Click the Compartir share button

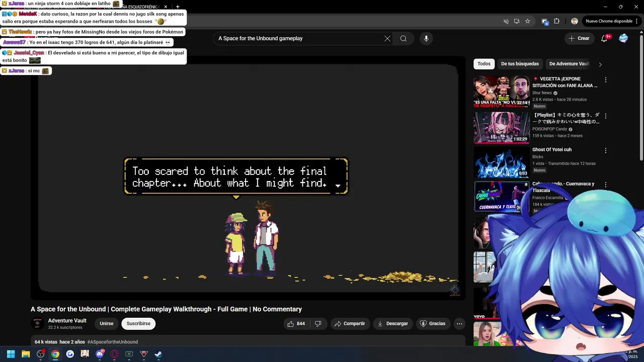click(350, 324)
